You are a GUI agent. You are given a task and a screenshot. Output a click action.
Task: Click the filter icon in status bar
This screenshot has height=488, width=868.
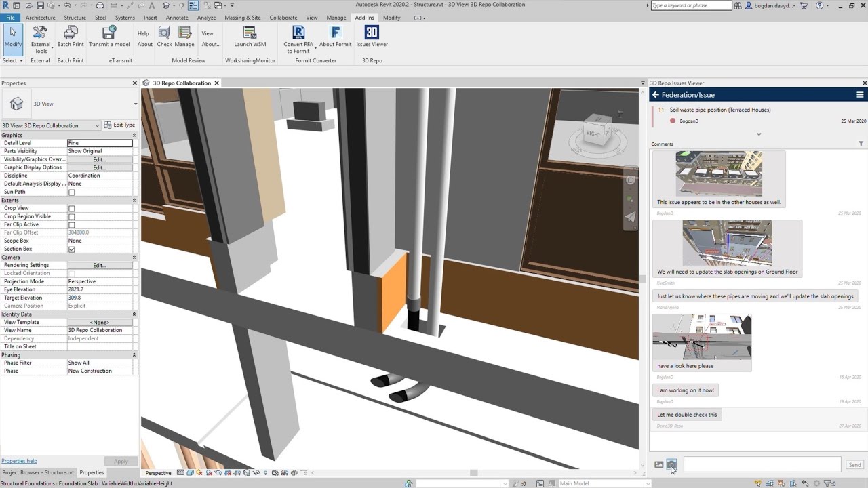[829, 483]
